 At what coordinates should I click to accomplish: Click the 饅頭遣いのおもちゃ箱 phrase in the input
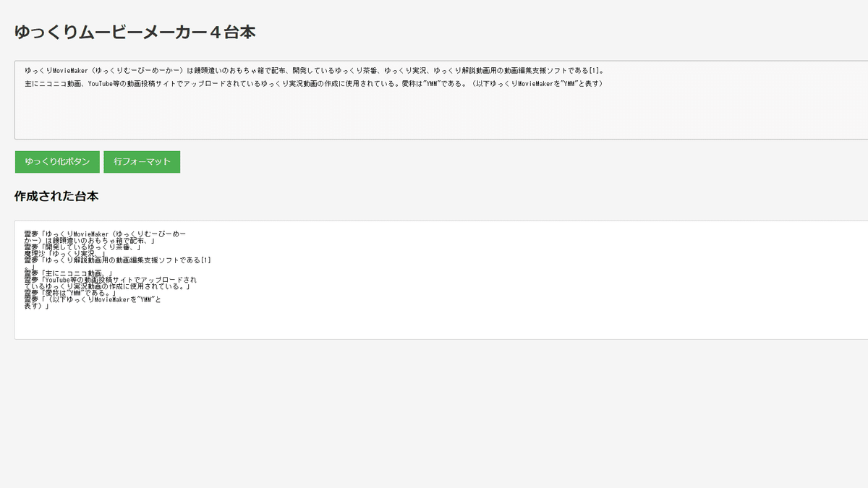coord(231,69)
